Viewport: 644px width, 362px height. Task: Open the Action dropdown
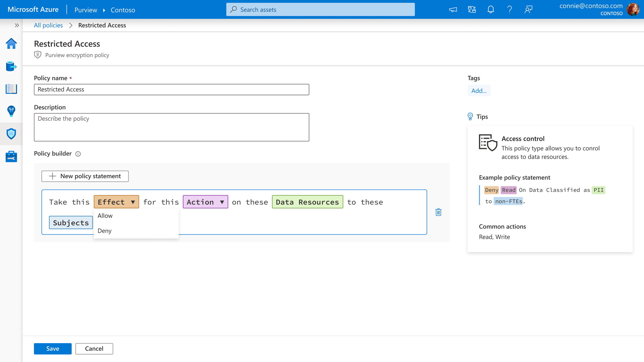click(205, 202)
